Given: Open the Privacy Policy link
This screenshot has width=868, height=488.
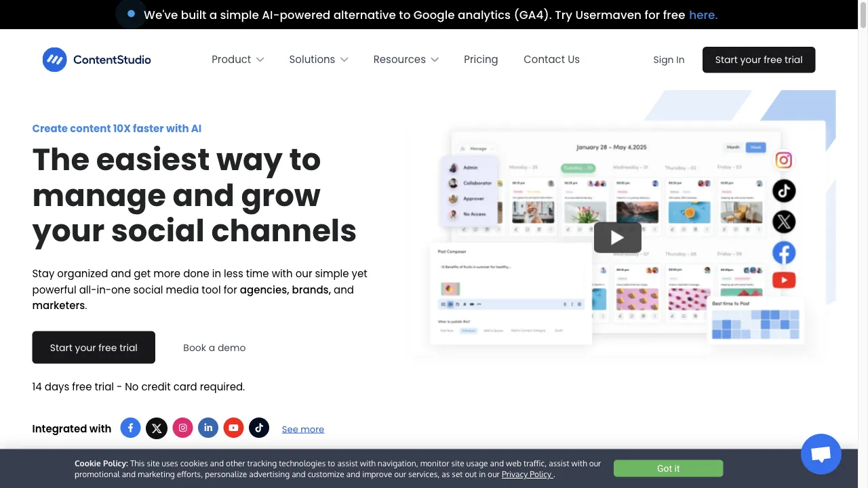Looking at the screenshot, I should pyautogui.click(x=527, y=474).
